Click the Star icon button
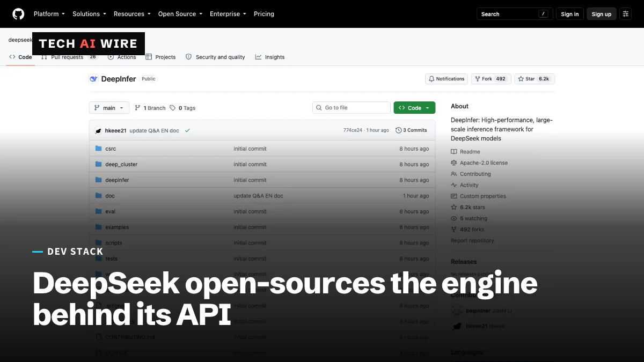This screenshot has height=362, width=644. (x=521, y=79)
